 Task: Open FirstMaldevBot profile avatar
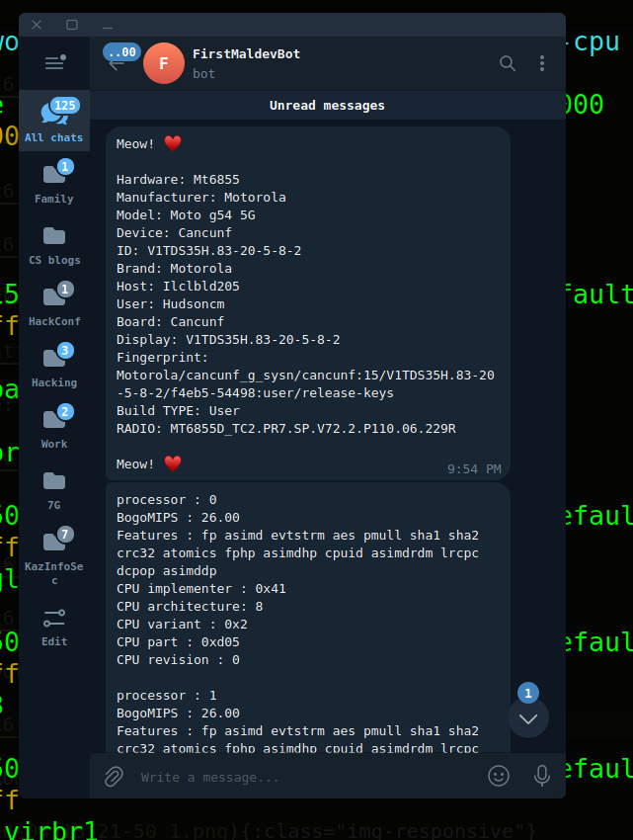pos(164,63)
